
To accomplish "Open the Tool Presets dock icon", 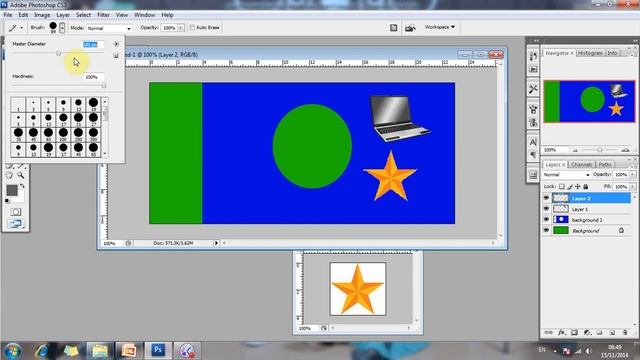I will tap(533, 89).
